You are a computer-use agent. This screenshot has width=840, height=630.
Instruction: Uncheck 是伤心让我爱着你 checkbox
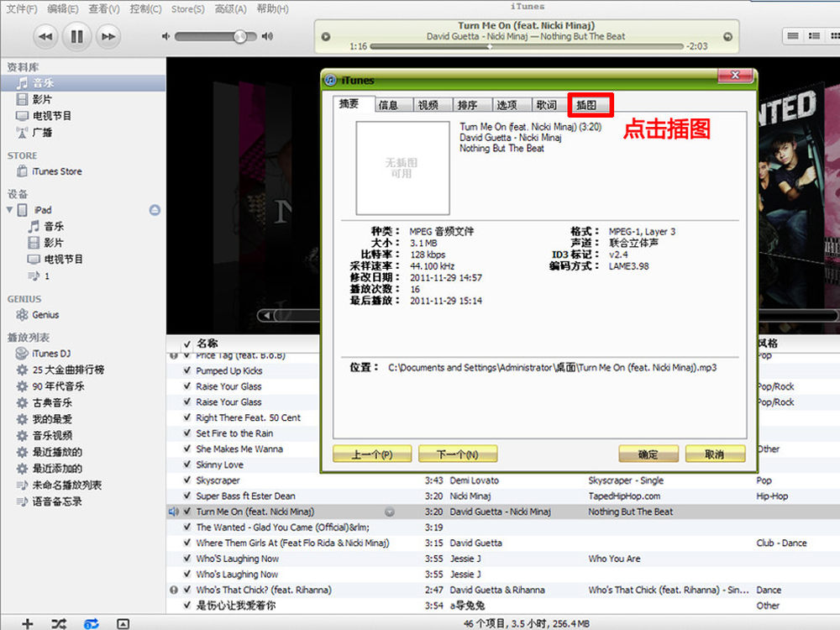(187, 605)
